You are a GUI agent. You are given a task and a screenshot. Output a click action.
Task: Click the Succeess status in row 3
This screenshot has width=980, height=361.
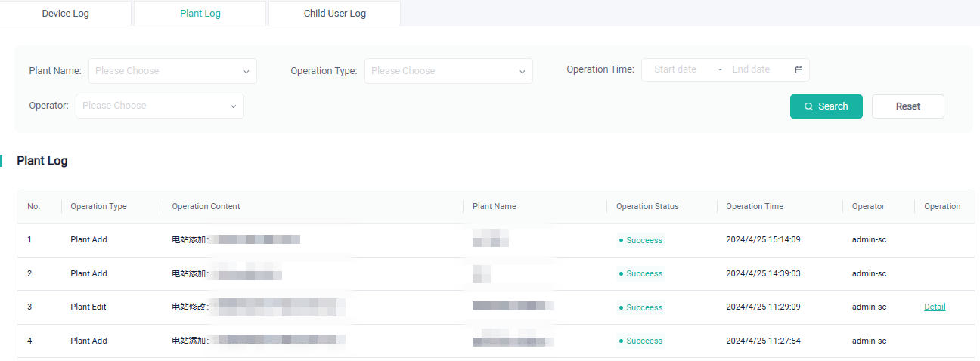pyautogui.click(x=640, y=307)
